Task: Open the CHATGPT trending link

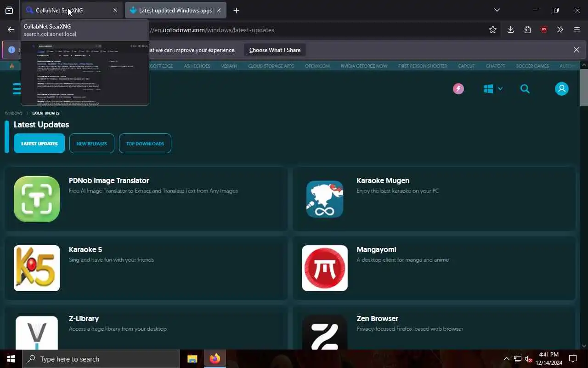Action: [495, 66]
